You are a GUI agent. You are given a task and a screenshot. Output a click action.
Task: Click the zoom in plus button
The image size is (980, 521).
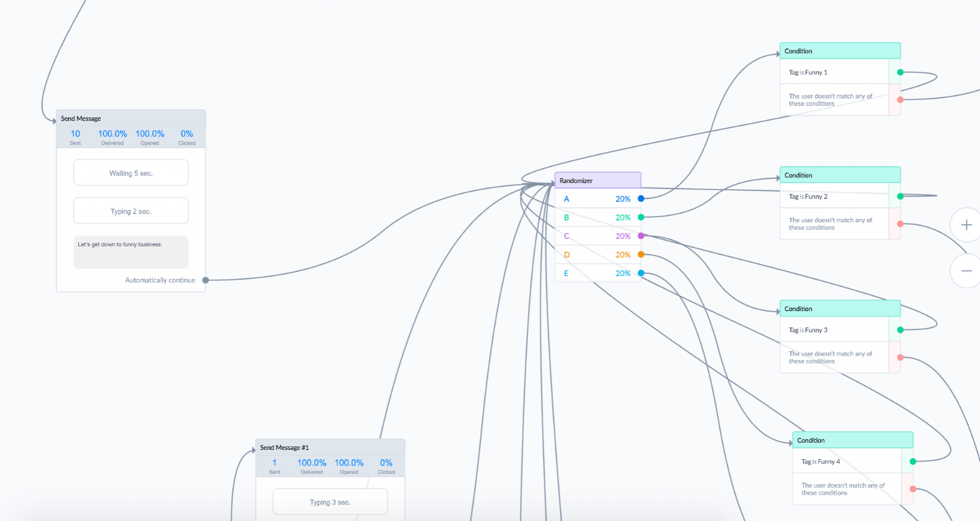[x=966, y=225]
